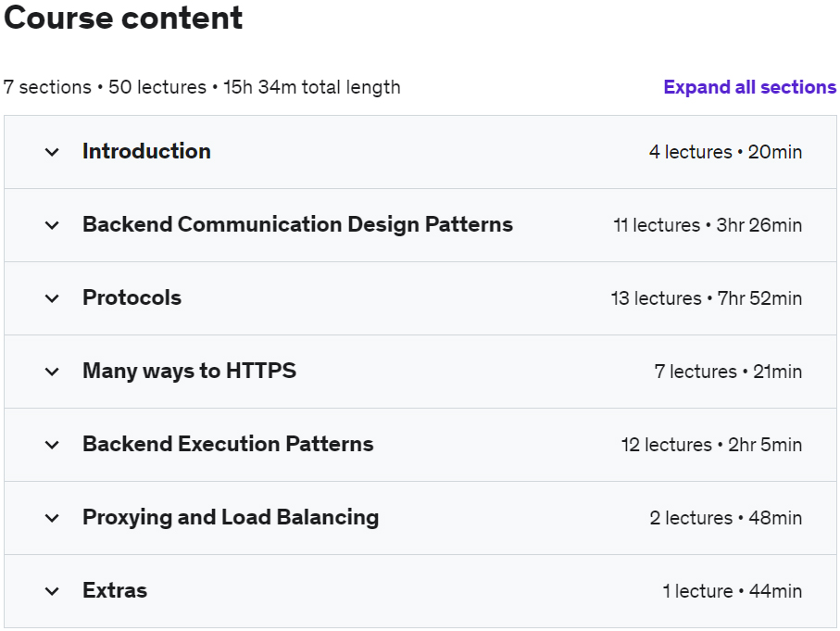This screenshot has width=840, height=631.
Task: Click the '4 lectures • 20min' summary
Action: tap(725, 152)
